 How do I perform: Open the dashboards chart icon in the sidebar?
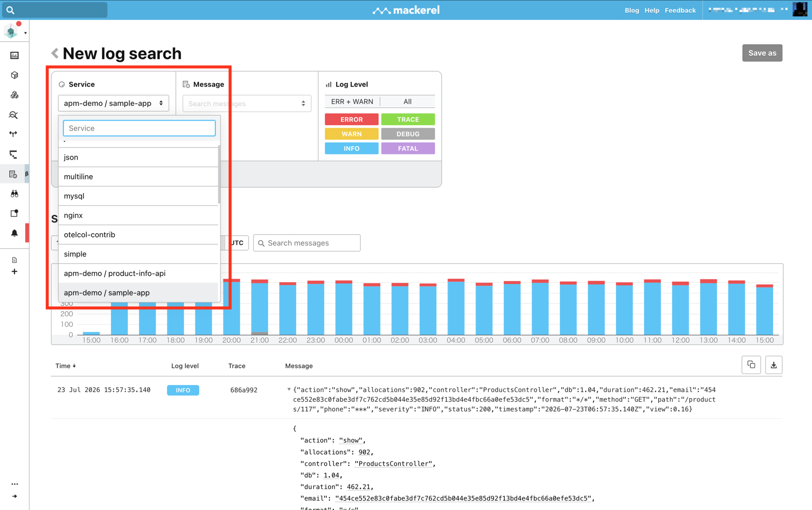coord(15,55)
